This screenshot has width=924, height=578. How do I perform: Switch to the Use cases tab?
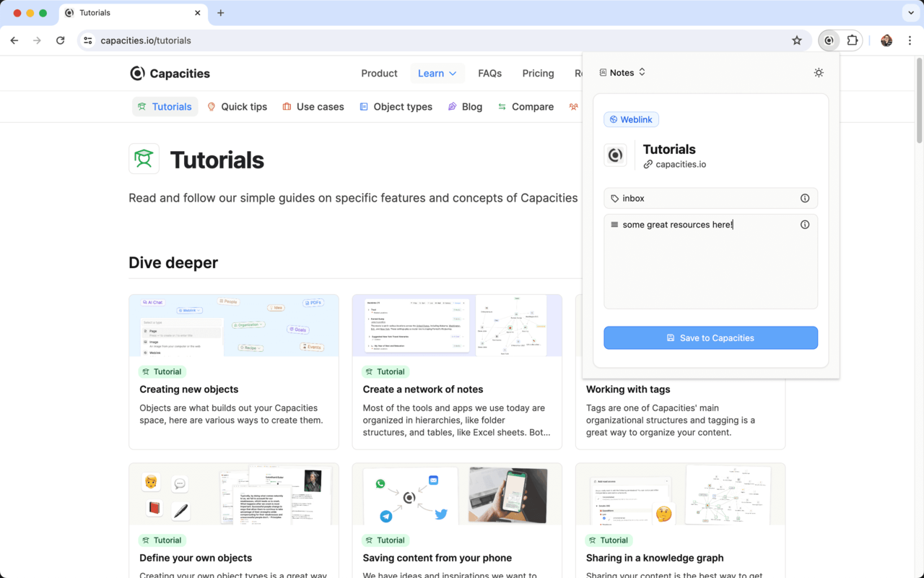(x=313, y=107)
